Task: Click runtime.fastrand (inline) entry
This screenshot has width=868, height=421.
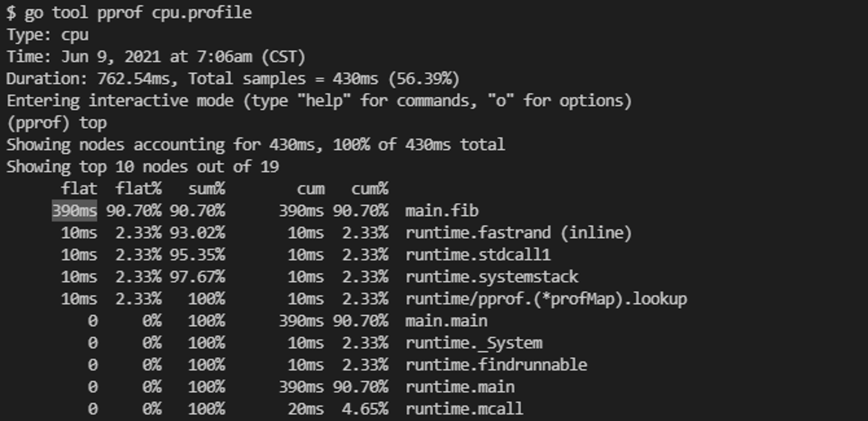Action: click(518, 233)
